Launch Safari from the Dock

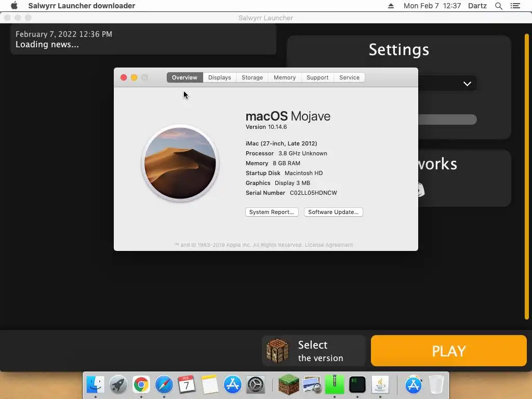click(164, 385)
